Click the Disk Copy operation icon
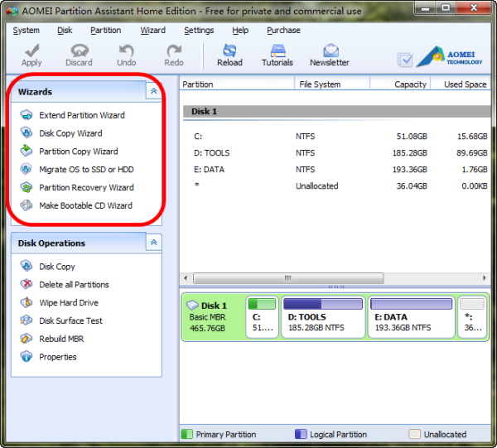497x448 pixels. click(x=27, y=266)
